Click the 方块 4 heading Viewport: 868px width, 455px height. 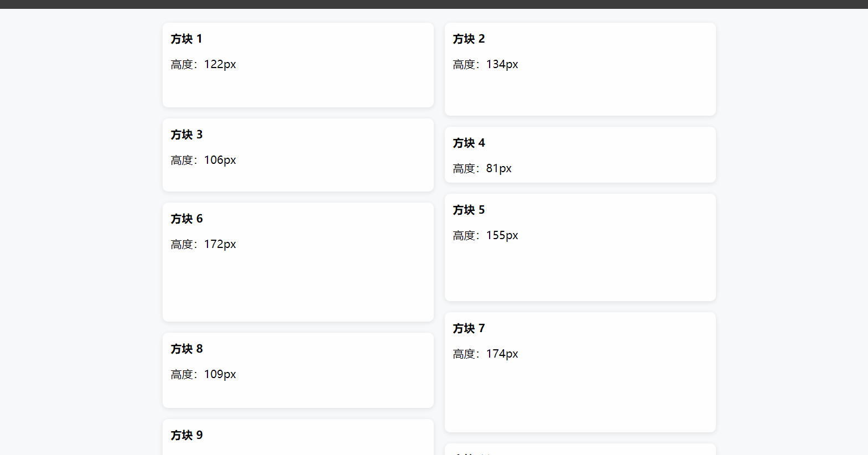(x=469, y=143)
